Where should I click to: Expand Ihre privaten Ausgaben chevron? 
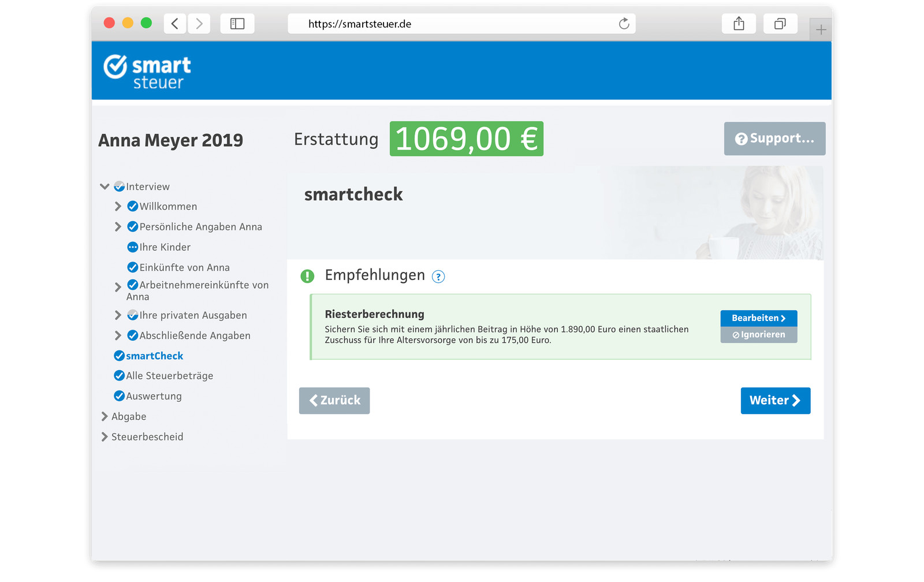point(118,315)
